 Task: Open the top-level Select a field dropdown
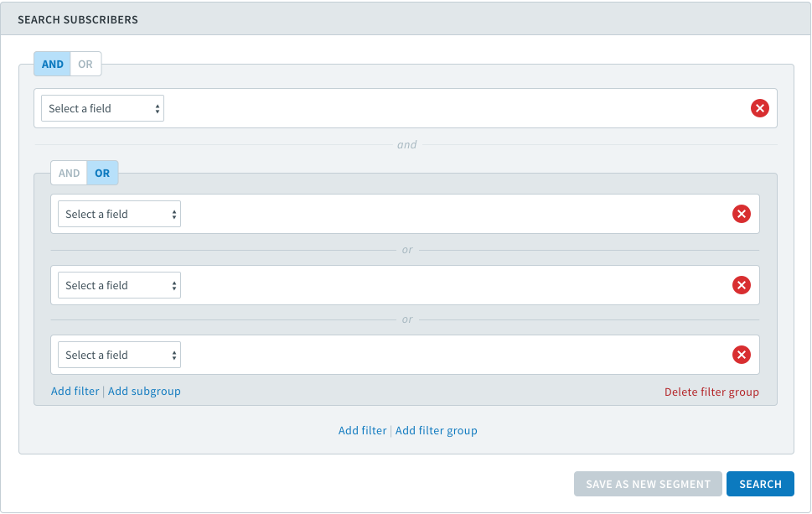tap(102, 108)
